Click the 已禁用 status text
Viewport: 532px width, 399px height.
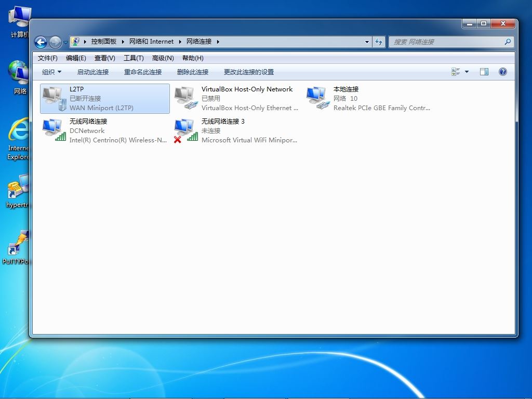pos(211,98)
